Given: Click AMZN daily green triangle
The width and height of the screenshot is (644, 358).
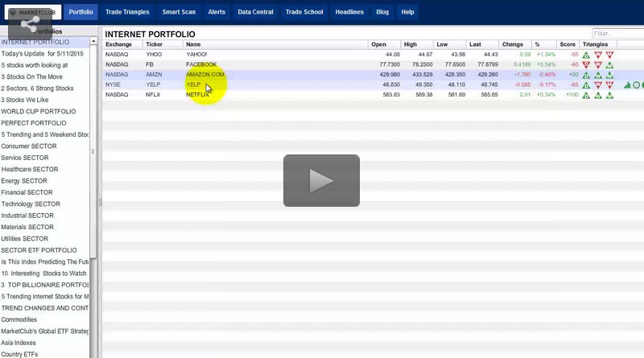Looking at the screenshot, I should [586, 75].
